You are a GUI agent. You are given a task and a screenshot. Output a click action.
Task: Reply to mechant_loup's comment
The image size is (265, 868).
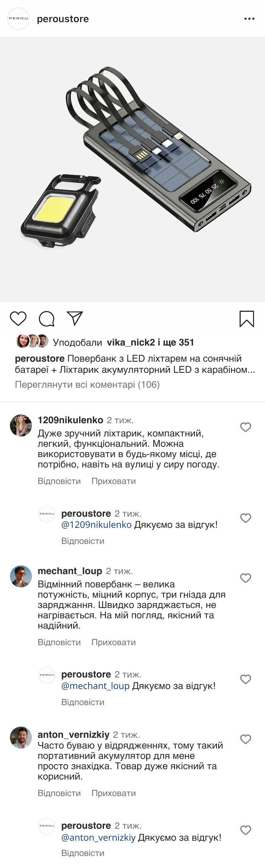coord(59,642)
